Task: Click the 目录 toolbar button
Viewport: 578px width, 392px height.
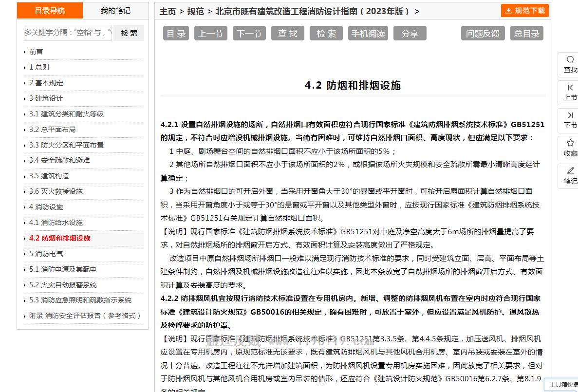Action: [176, 34]
